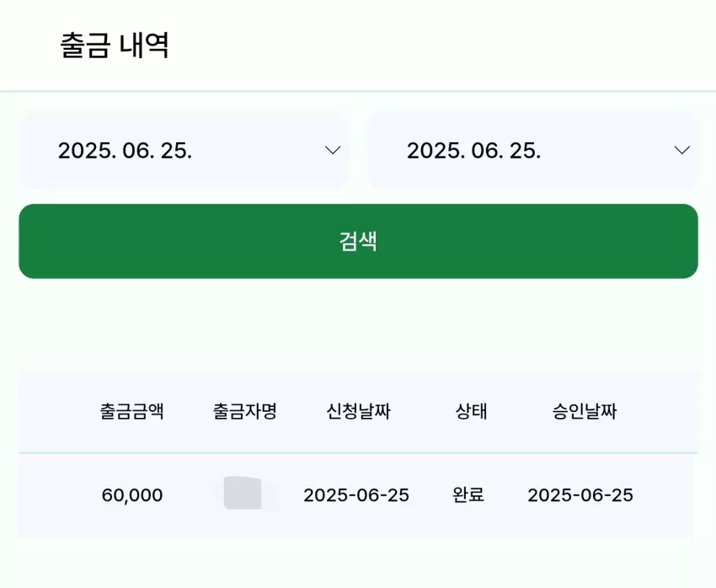Click the 승인날짜 column header
Image resolution: width=716 pixels, height=588 pixels.
point(585,411)
